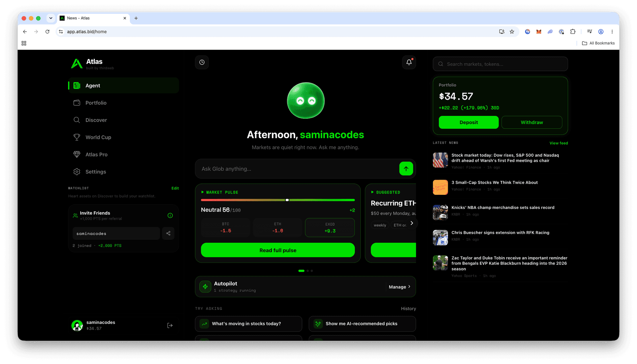637x364 pixels.
Task: Ask What's moving in stocks today
Action: (x=249, y=324)
